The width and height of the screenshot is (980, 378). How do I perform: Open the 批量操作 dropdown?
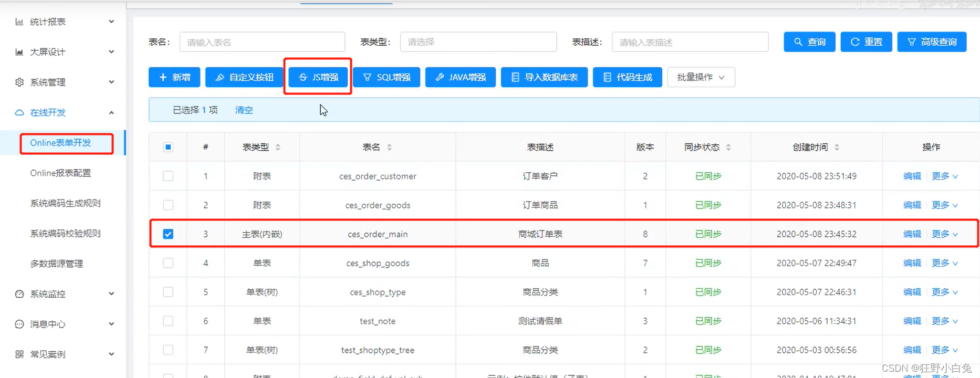(x=701, y=77)
